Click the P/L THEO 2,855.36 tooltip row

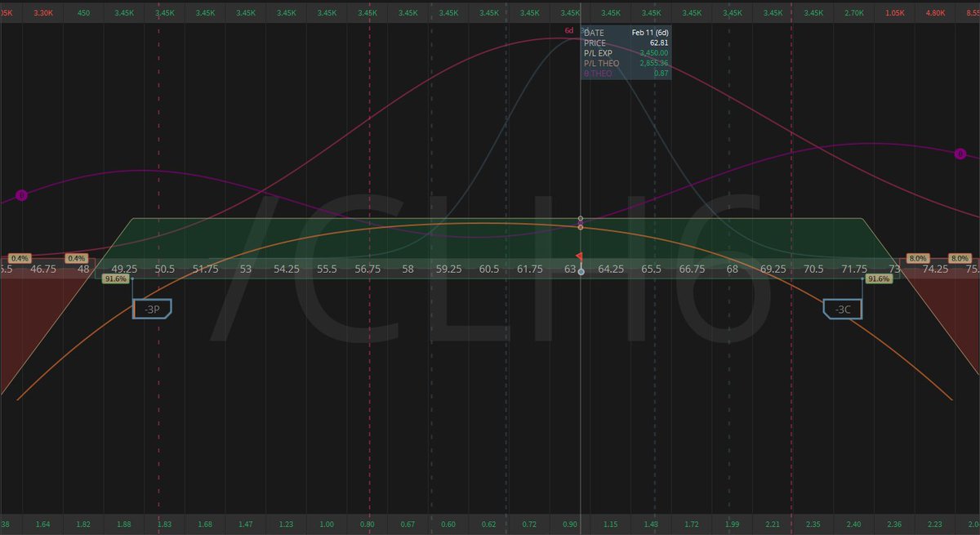click(626, 63)
